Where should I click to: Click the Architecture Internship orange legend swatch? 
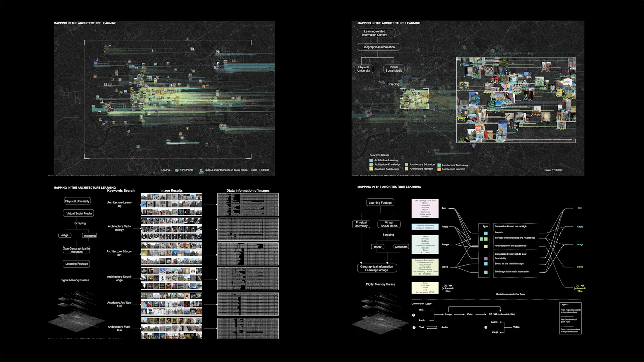point(439,169)
